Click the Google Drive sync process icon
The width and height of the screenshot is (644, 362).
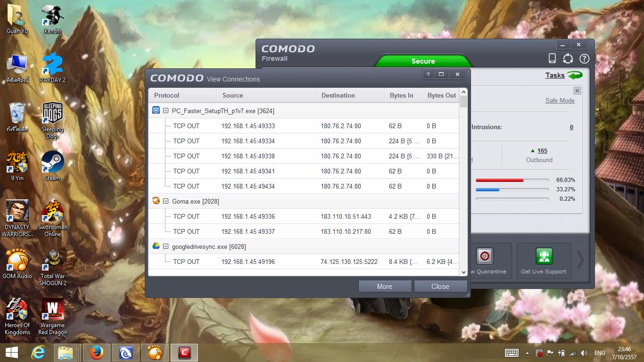tap(156, 246)
